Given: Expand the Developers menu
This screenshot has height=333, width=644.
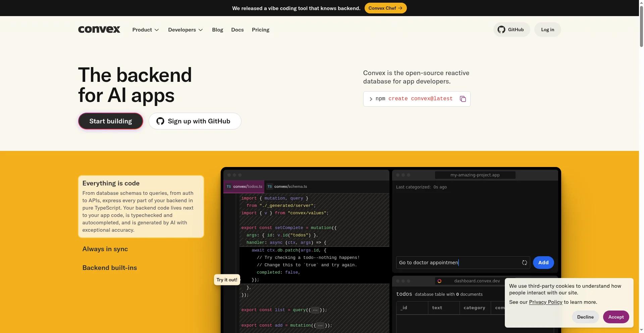Looking at the screenshot, I should [185, 30].
